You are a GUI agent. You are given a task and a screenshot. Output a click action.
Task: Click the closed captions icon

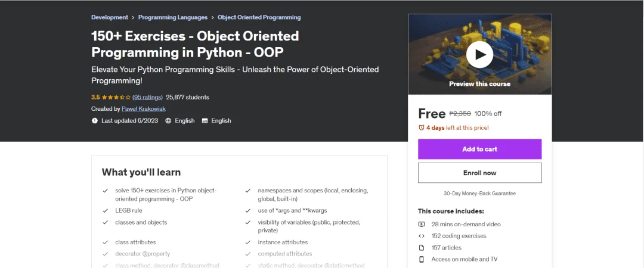(x=205, y=121)
